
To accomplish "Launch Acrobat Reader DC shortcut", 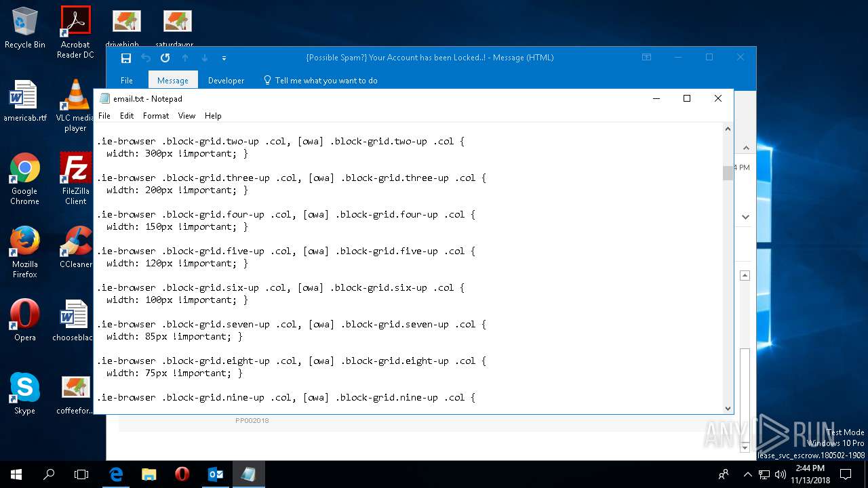I will (75, 33).
